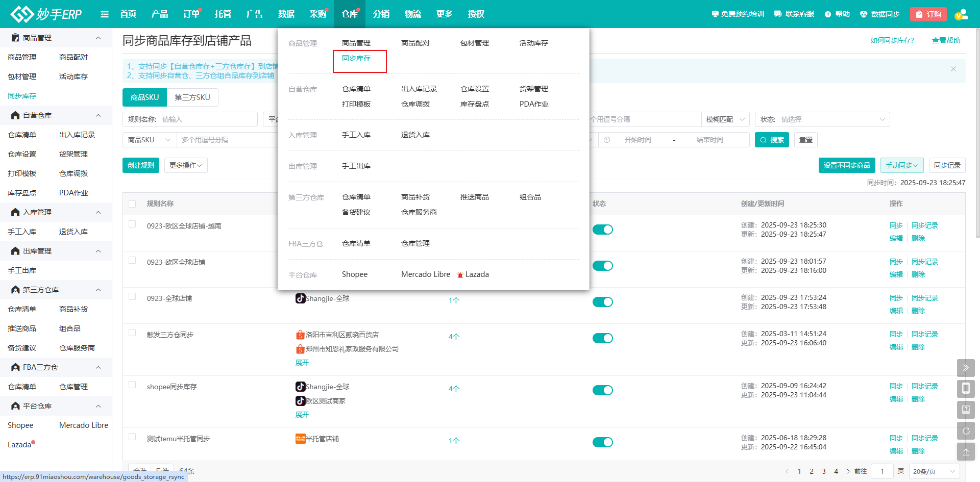Click the double-arrow collapse floating icon
This screenshot has height=482, width=980.
966,367
